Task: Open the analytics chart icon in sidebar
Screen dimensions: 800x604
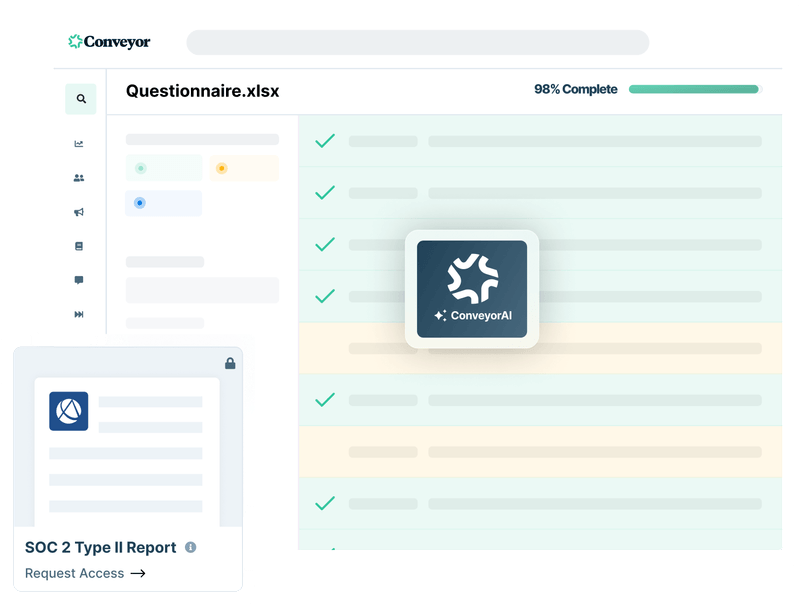Action: point(80,143)
